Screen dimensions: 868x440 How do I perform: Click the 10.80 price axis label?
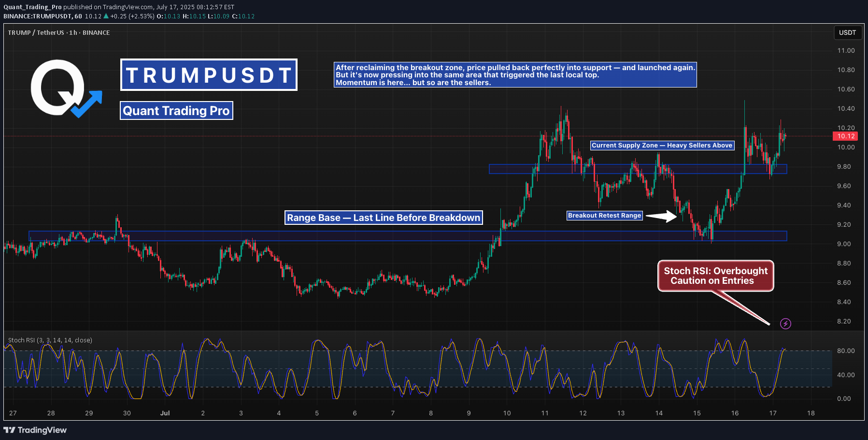pos(846,70)
